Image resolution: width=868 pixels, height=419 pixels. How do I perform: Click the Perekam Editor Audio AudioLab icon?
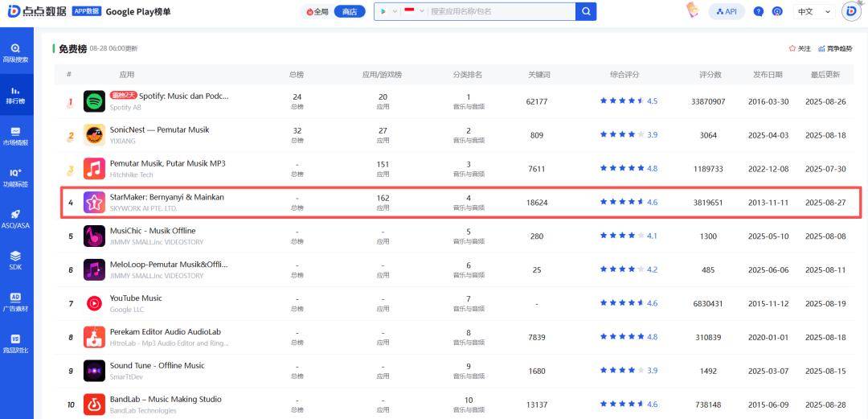pos(94,337)
